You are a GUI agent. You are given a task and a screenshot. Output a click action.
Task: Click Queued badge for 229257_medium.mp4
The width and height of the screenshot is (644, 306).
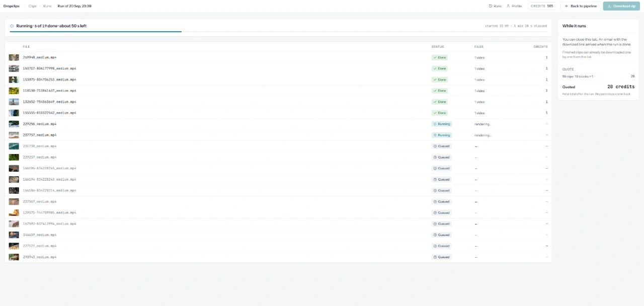pos(442,157)
